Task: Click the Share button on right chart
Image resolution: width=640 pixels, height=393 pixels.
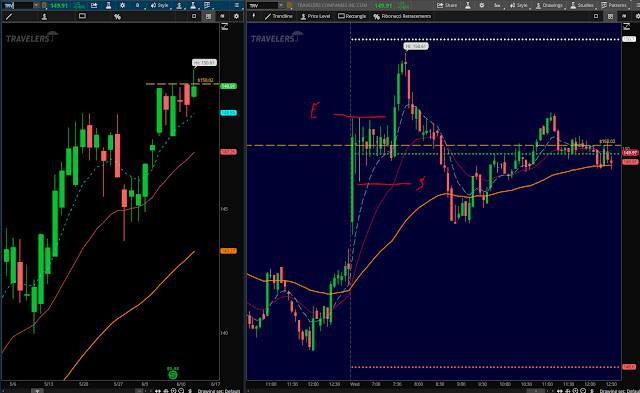Action: point(447,5)
